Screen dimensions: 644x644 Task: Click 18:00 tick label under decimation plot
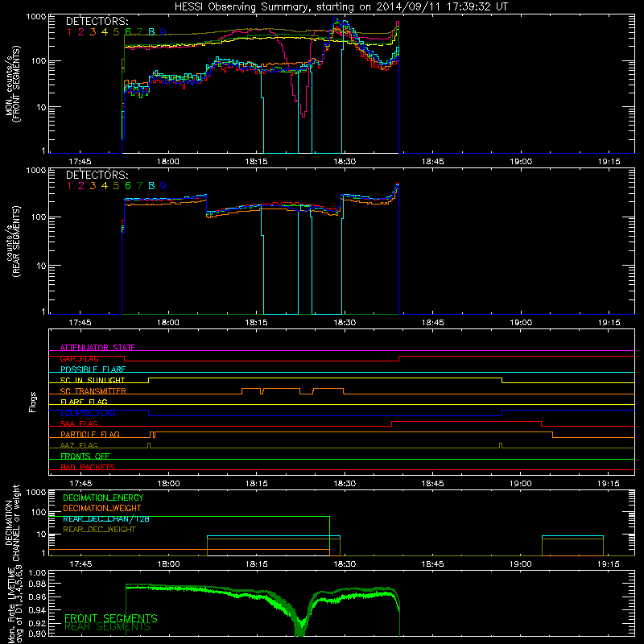coord(168,564)
